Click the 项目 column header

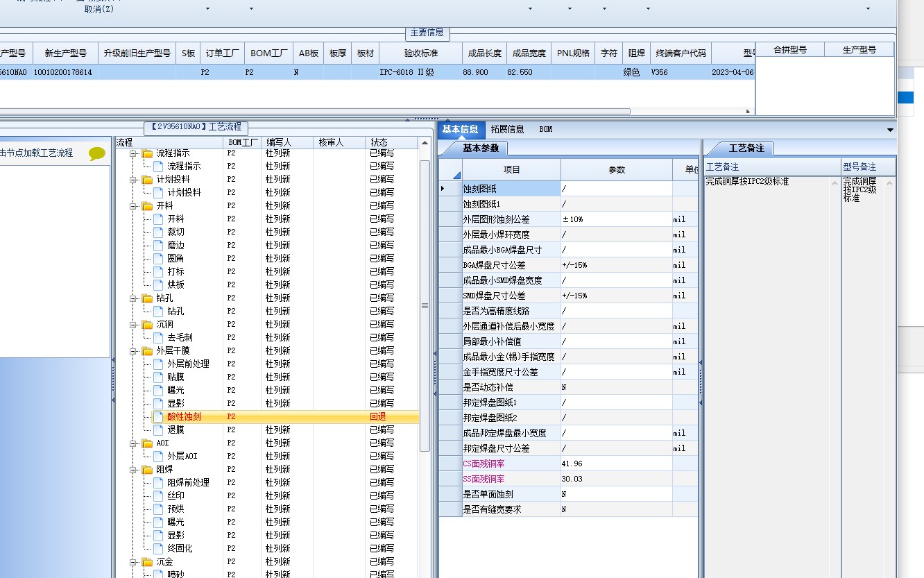(x=512, y=170)
